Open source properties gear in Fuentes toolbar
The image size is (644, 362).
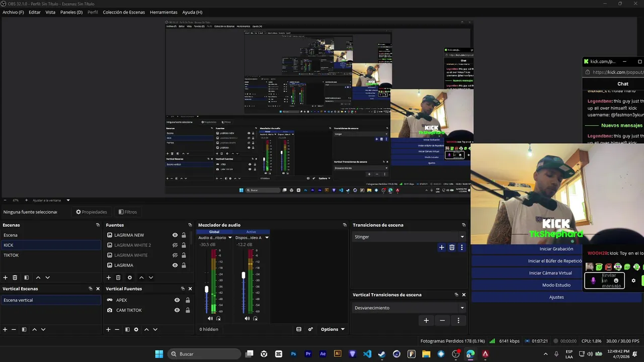[x=130, y=278]
